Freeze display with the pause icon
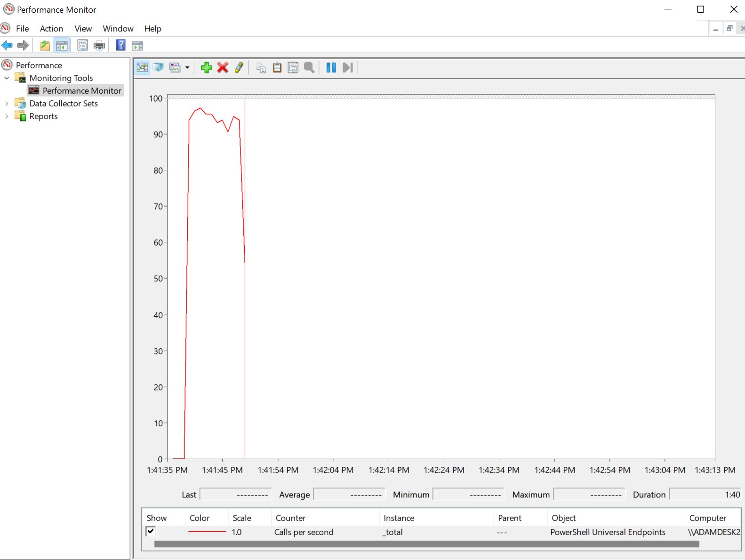Image resolution: width=745 pixels, height=560 pixels. [x=331, y=68]
